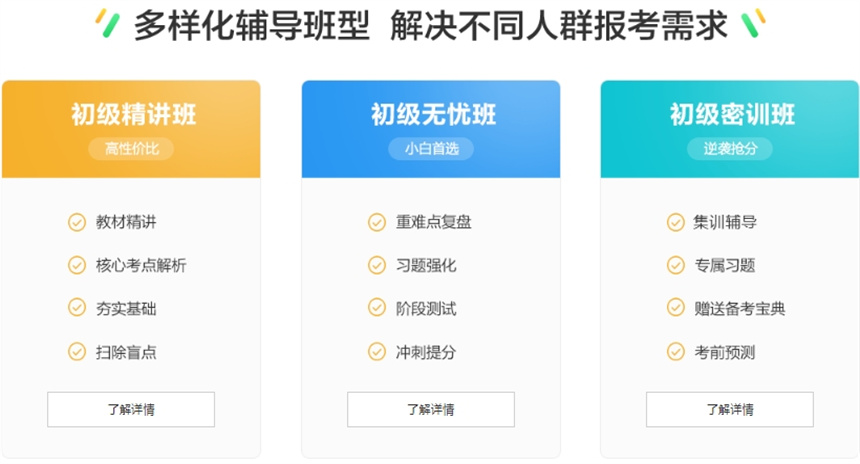This screenshot has width=860, height=464.
Task: Click the check icon beside 赠送备考宝典
Action: coord(676,308)
